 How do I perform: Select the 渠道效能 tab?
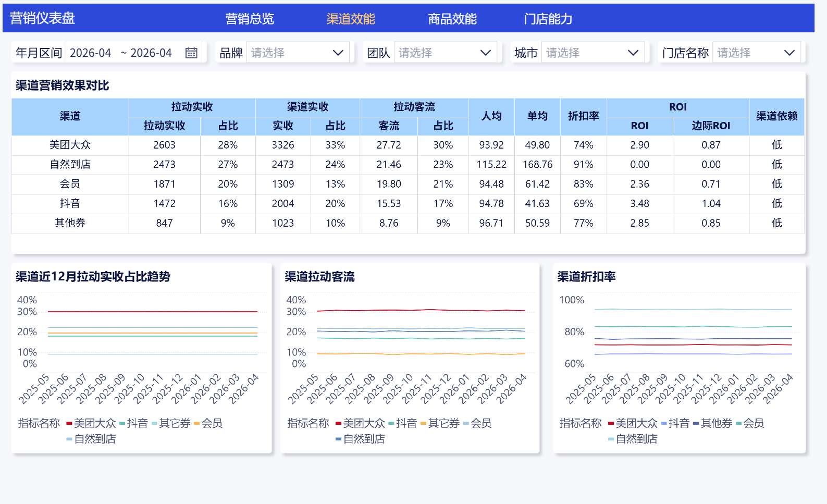(x=351, y=19)
